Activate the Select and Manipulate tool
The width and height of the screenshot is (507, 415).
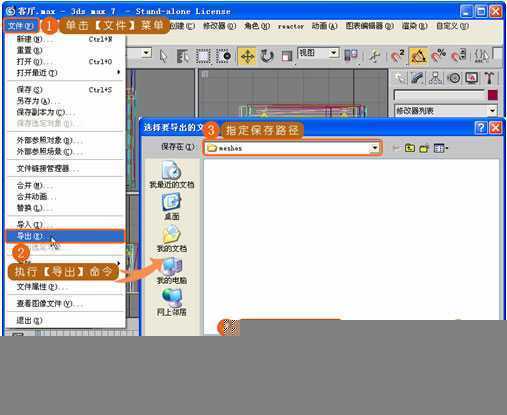375,56
